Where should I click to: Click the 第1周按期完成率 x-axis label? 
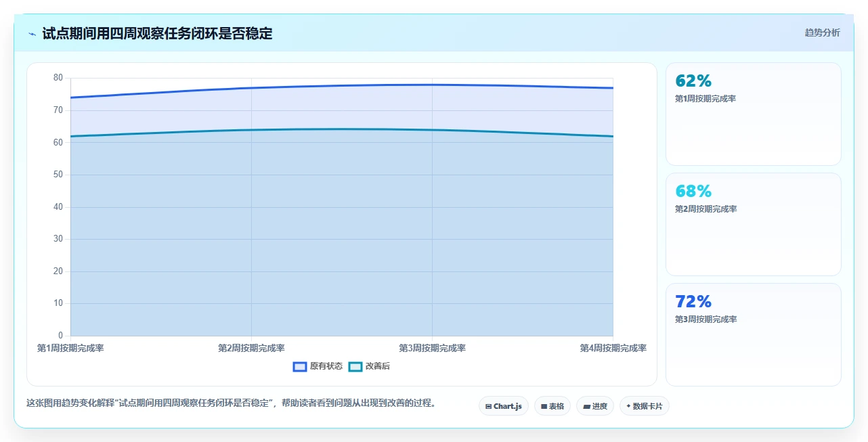pos(70,348)
